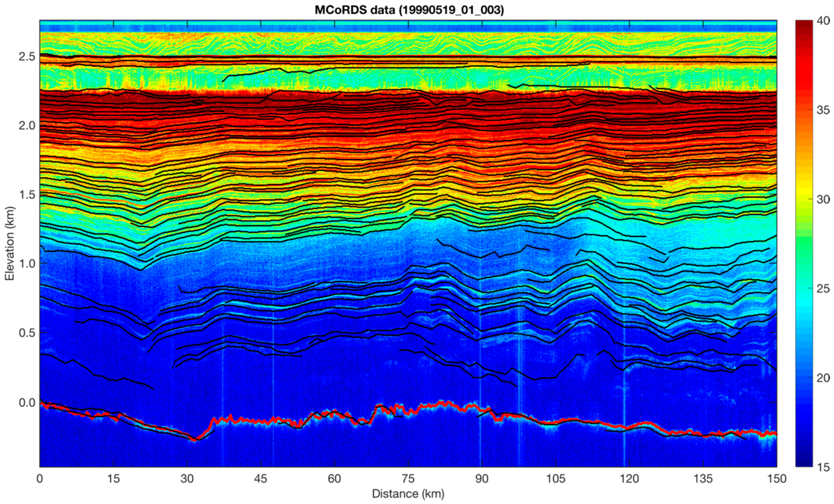Click the 45 km distance tick label
834x504 pixels.
[261, 479]
